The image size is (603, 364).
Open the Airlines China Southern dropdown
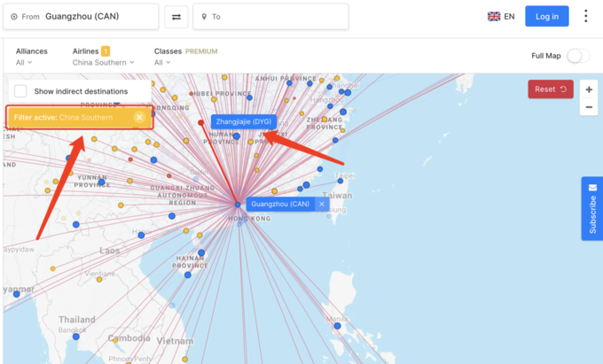(x=103, y=63)
